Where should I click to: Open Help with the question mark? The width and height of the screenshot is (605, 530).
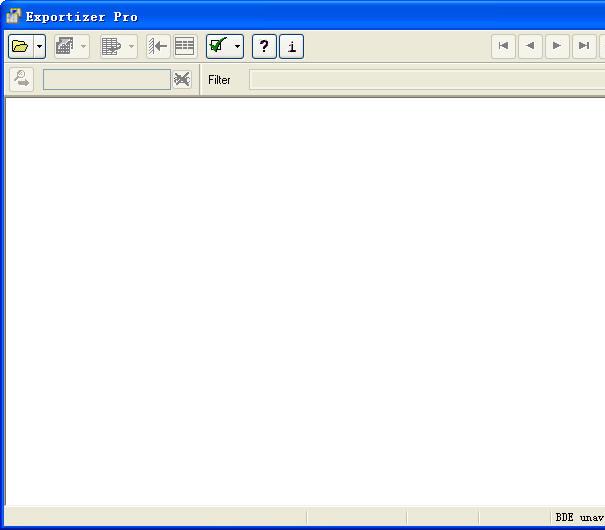point(264,46)
